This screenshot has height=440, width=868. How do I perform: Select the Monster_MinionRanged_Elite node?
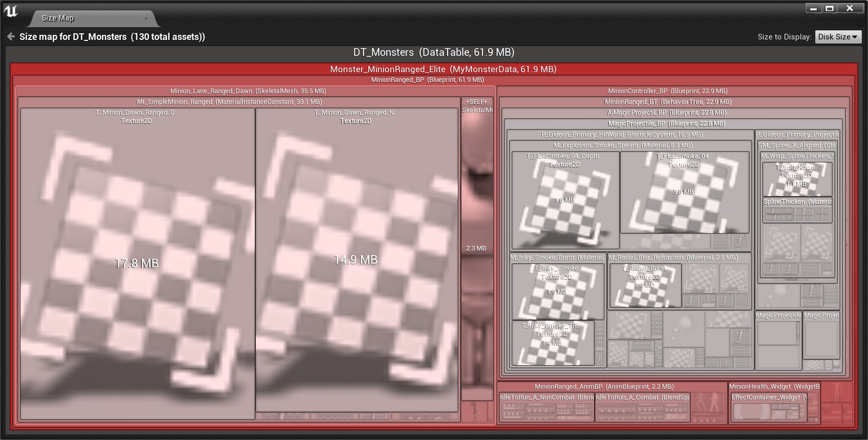click(443, 69)
